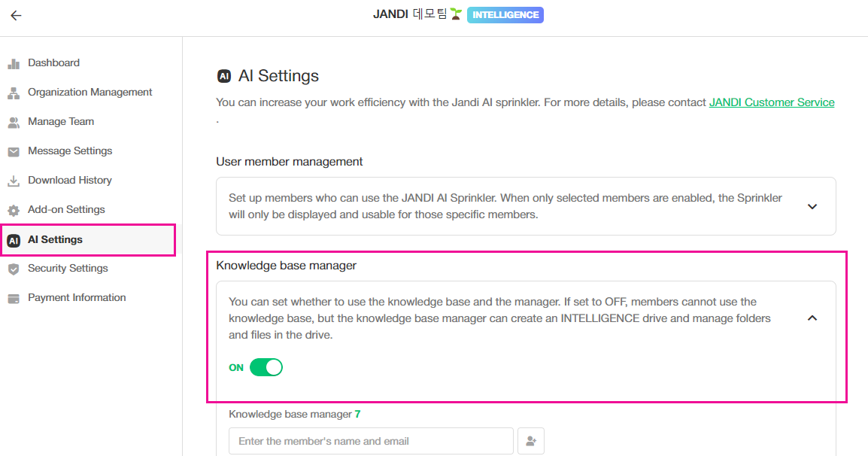Open Payment Information in sidebar
Screen dimensions: 868x456
pyautogui.click(x=77, y=297)
